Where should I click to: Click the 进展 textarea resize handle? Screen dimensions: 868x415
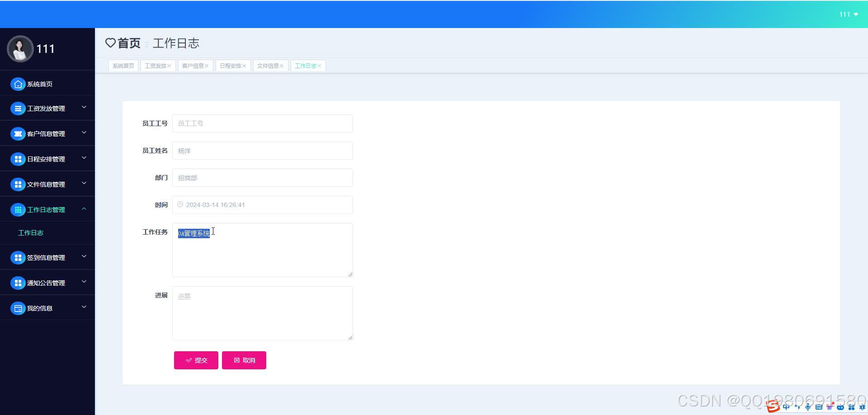pyautogui.click(x=350, y=337)
